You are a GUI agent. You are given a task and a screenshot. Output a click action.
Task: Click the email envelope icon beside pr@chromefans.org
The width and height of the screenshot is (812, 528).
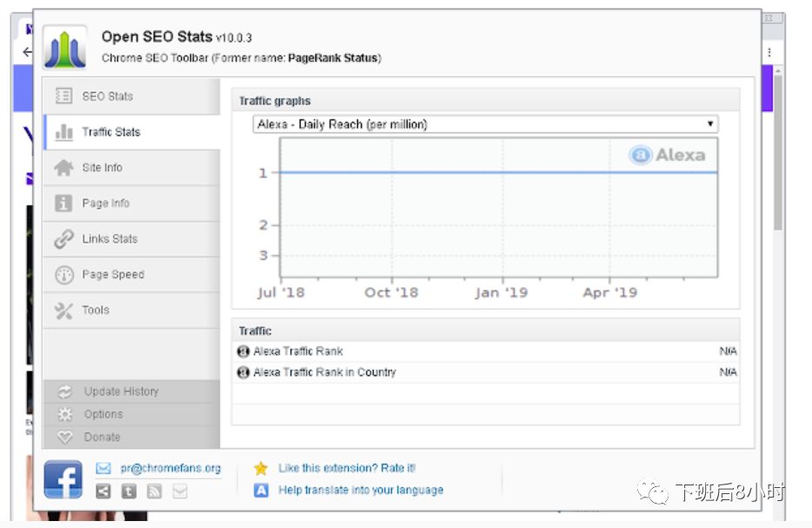(103, 468)
